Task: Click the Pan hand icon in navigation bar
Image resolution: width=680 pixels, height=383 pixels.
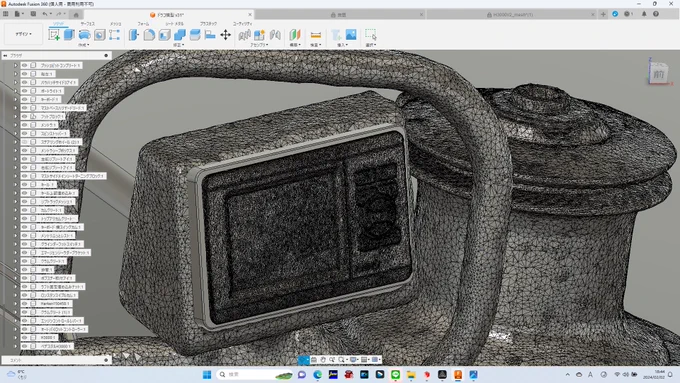Action: click(x=323, y=360)
